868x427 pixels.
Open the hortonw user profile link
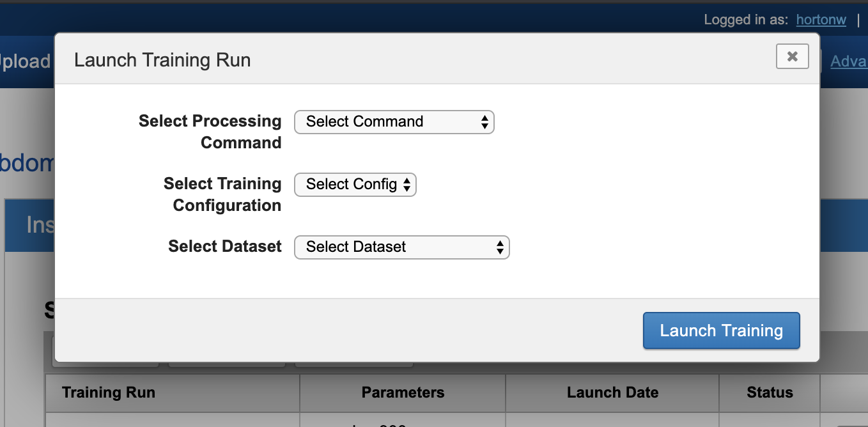(x=821, y=20)
